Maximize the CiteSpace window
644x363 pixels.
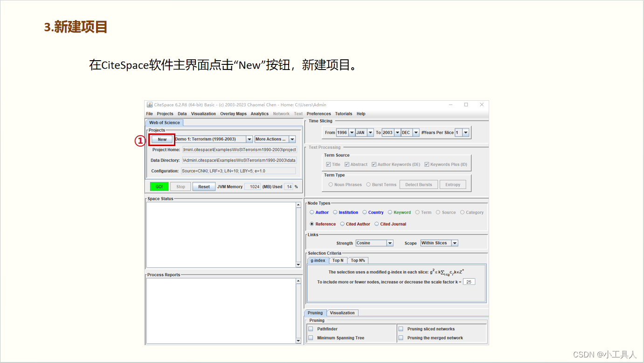(x=466, y=105)
